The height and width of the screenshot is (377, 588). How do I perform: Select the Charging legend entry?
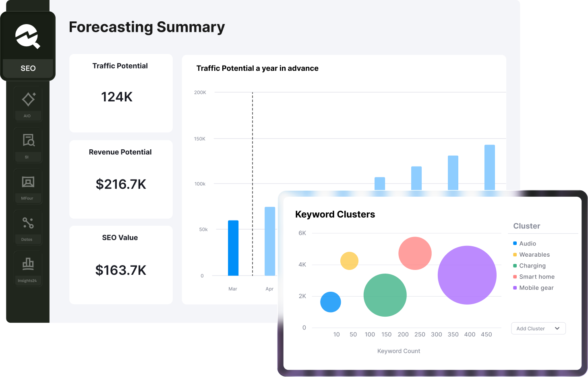pos(533,266)
